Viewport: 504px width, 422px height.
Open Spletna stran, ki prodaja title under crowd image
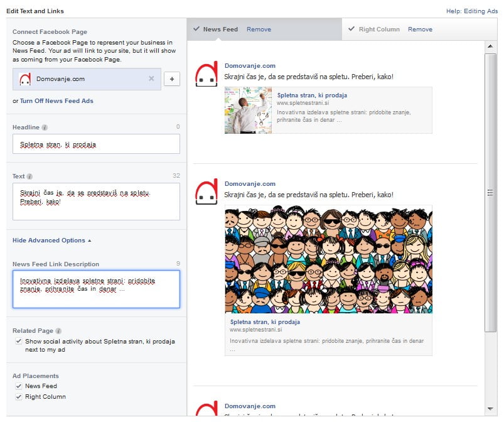pos(265,322)
